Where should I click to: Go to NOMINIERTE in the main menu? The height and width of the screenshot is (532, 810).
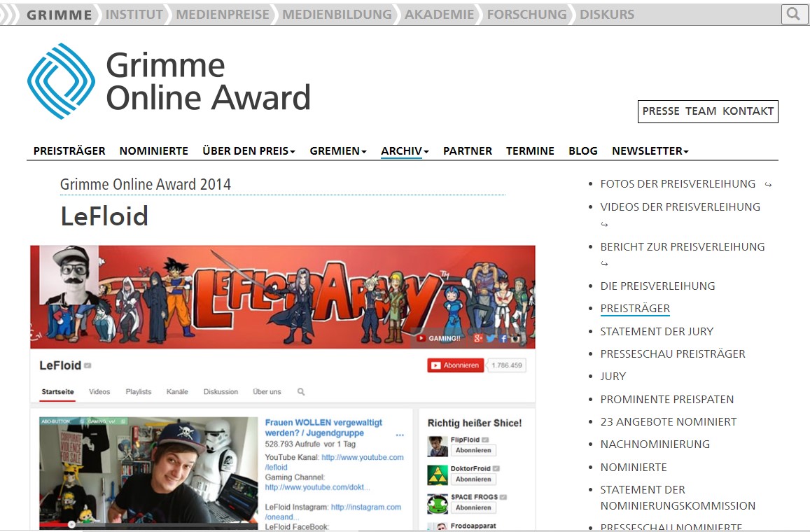pyautogui.click(x=154, y=150)
